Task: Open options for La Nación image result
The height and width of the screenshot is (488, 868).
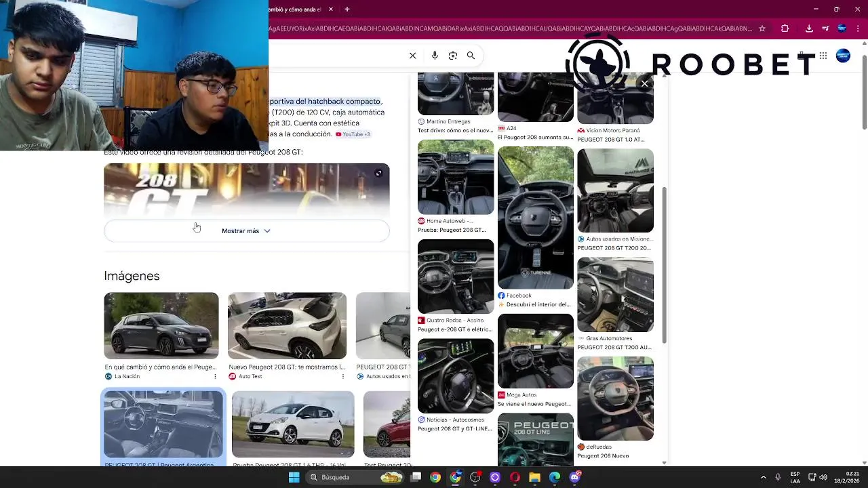Action: click(215, 376)
